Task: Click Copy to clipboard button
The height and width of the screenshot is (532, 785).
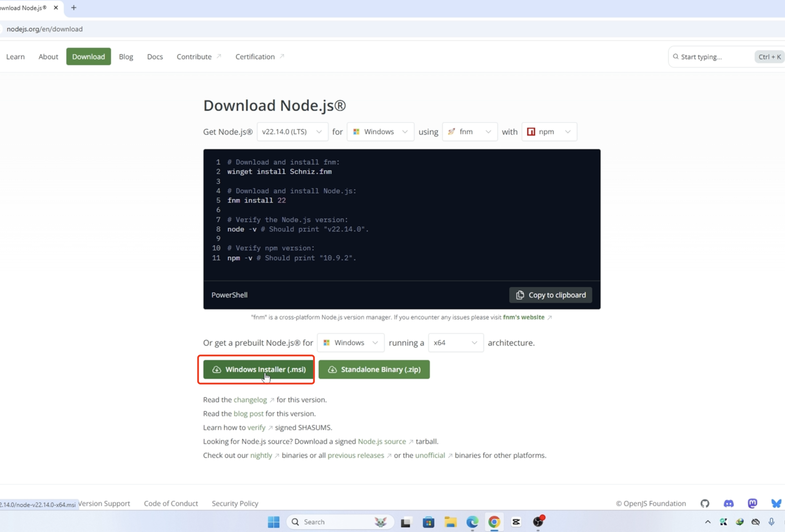Action: pyautogui.click(x=550, y=295)
